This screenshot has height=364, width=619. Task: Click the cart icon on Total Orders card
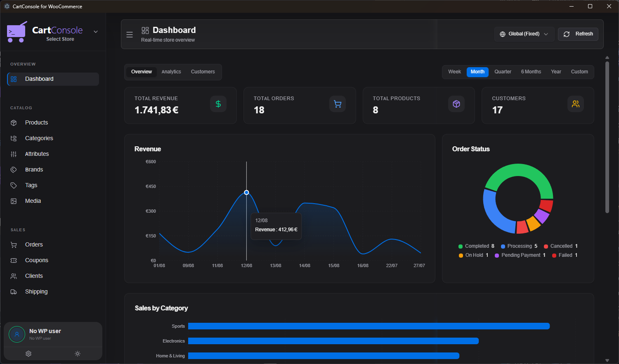tap(338, 104)
